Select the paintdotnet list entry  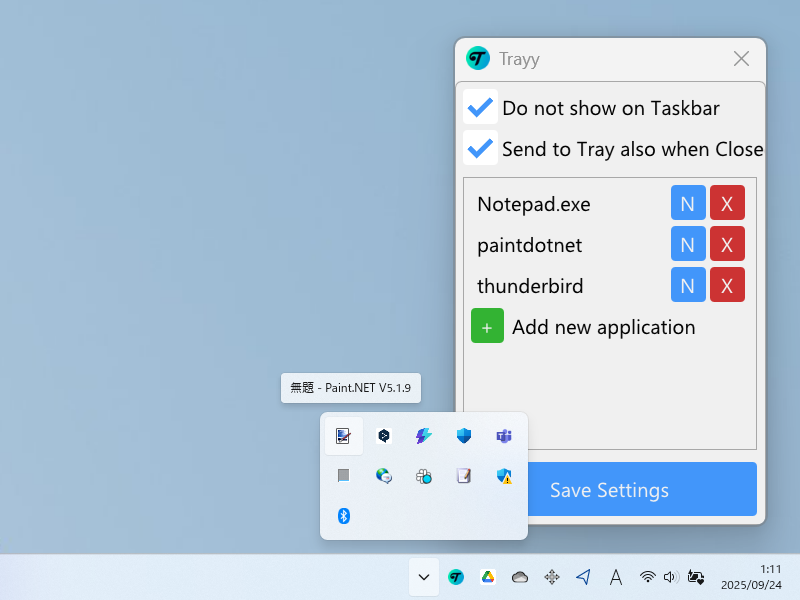point(530,245)
